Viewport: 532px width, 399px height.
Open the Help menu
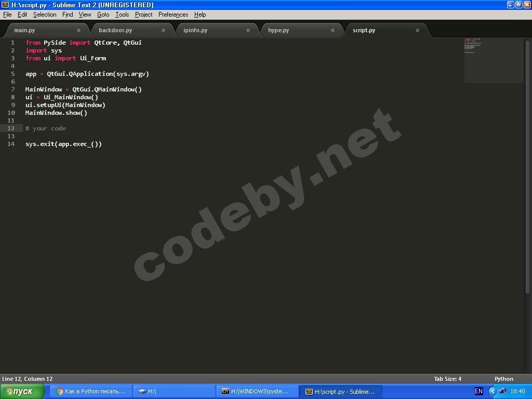coord(200,15)
